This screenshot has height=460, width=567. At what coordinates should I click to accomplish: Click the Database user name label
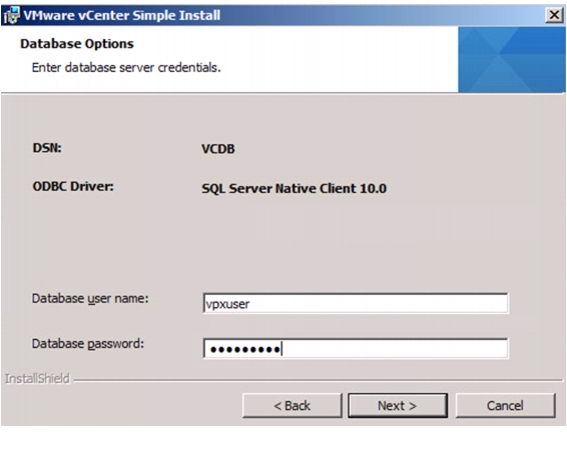click(90, 299)
